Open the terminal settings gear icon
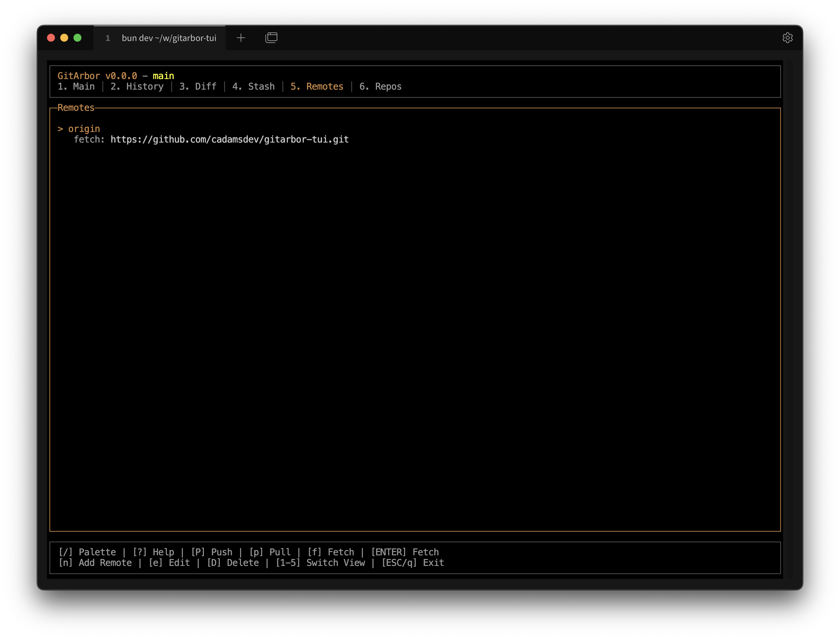The width and height of the screenshot is (840, 639). [x=787, y=38]
